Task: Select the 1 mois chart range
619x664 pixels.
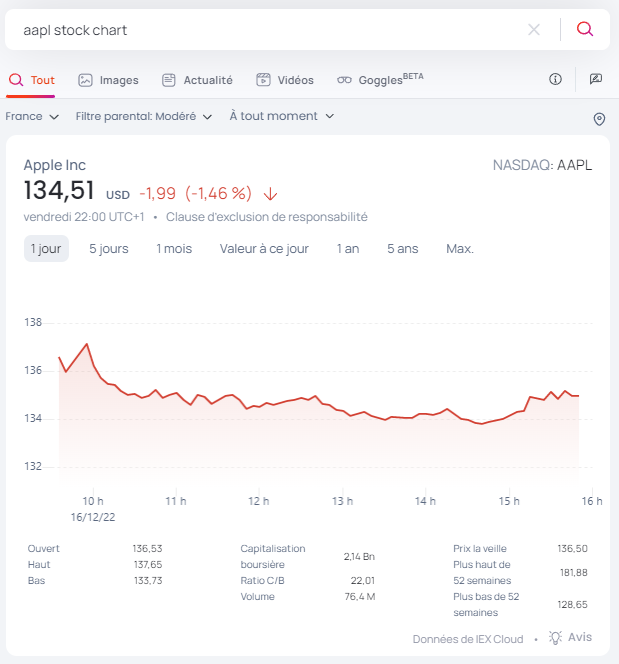Action: (x=174, y=249)
